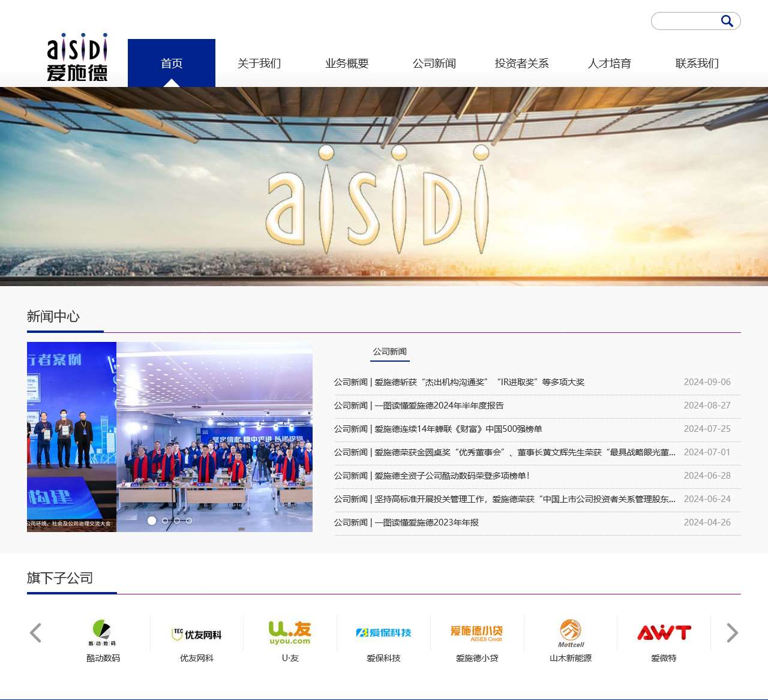Click the 爱施德小贷 logo icon
Screen dimensions: 768x700
tap(477, 633)
